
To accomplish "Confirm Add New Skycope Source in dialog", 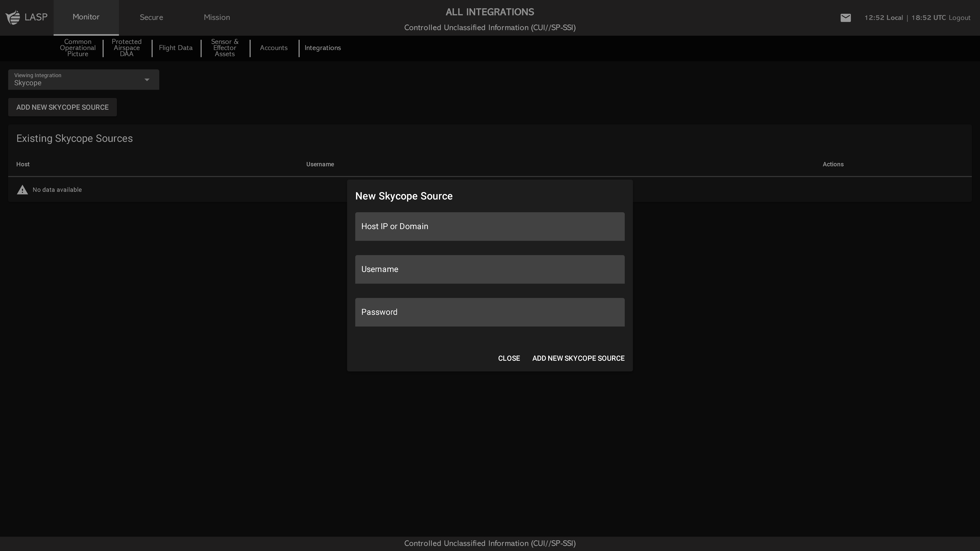I will (x=578, y=358).
